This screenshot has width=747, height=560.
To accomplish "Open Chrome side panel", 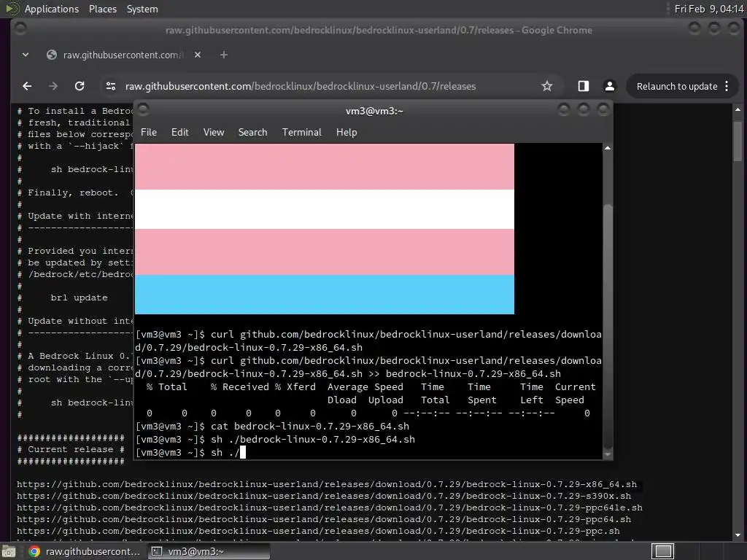I will click(x=583, y=86).
